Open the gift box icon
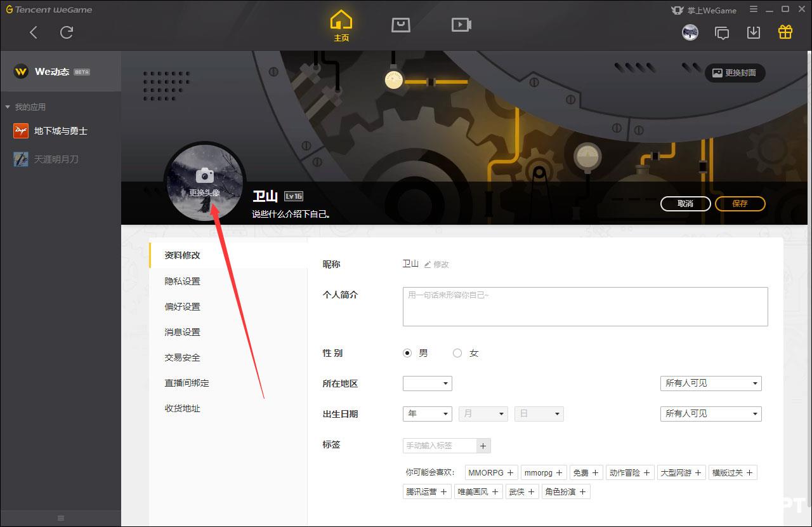Image resolution: width=812 pixels, height=527 pixels. coord(785,32)
